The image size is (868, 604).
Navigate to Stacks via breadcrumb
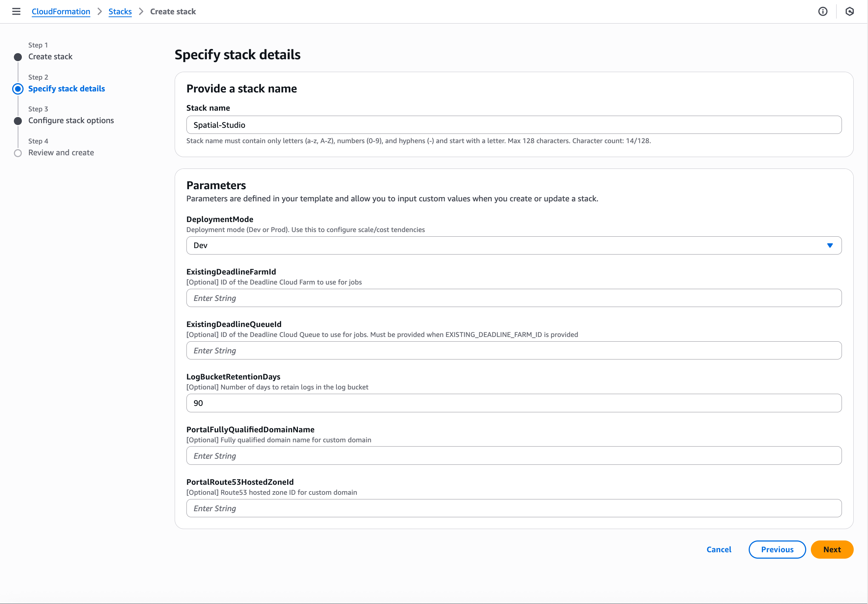pos(120,11)
